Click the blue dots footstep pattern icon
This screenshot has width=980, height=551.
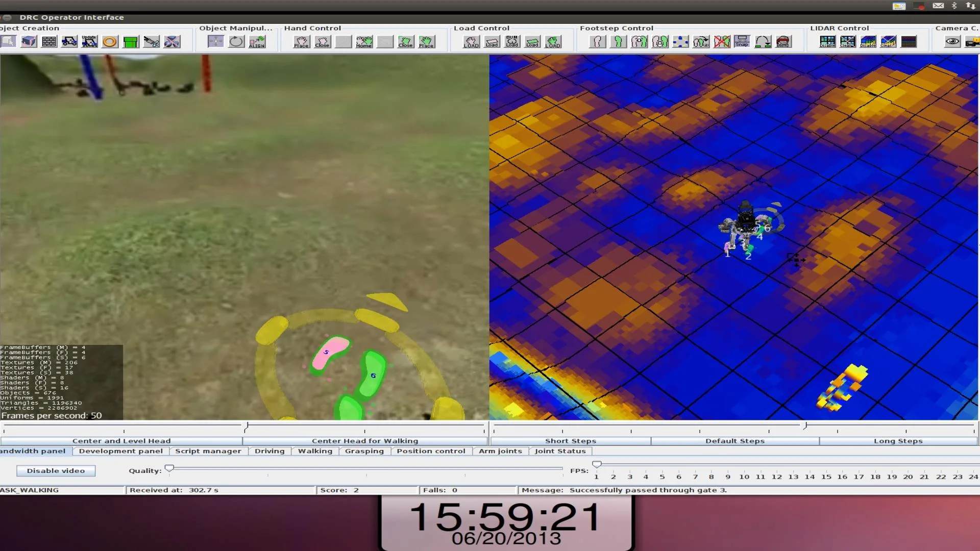click(x=680, y=41)
